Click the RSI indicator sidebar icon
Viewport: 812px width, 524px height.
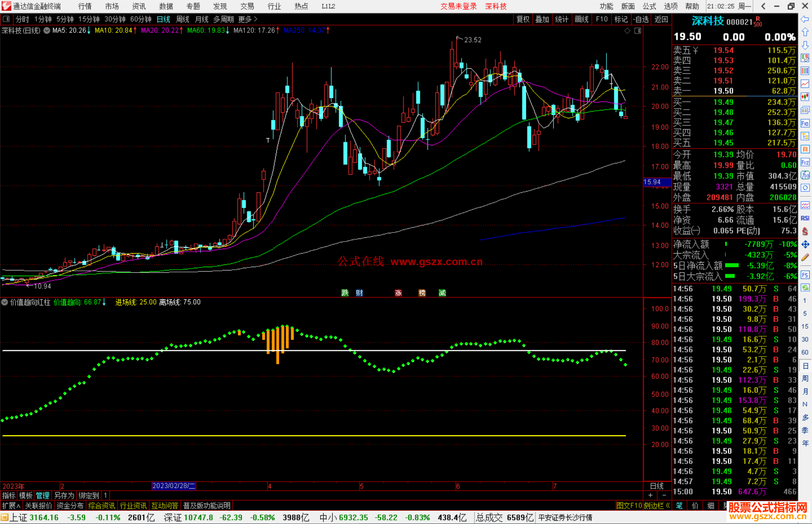[805, 218]
